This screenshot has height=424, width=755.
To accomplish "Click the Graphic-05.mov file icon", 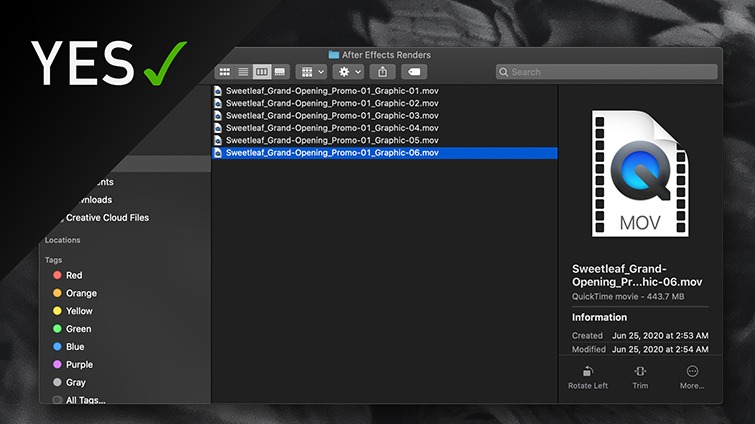I will [219, 141].
